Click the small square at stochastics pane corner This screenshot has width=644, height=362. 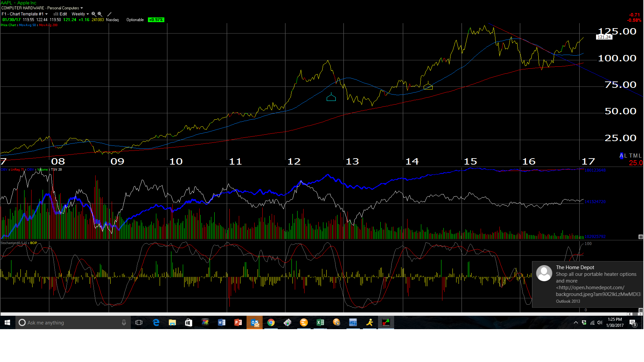point(641,310)
